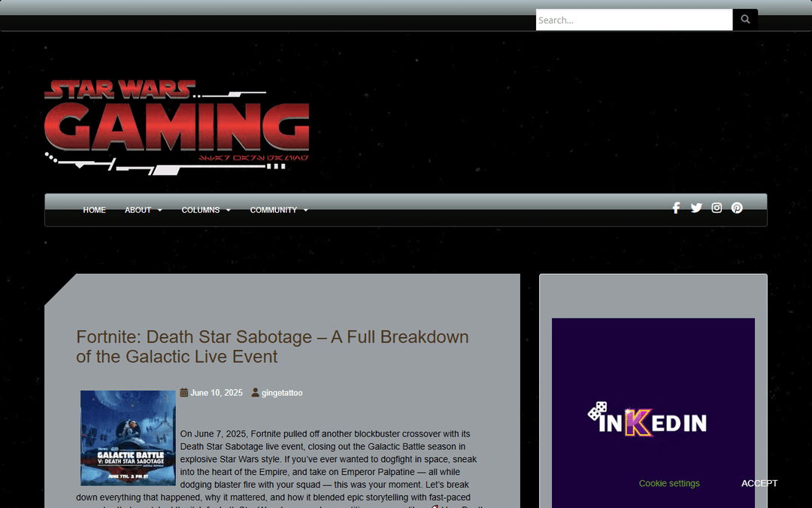Click the calendar icon beside the date
This screenshot has width=812, height=508.
184,392
